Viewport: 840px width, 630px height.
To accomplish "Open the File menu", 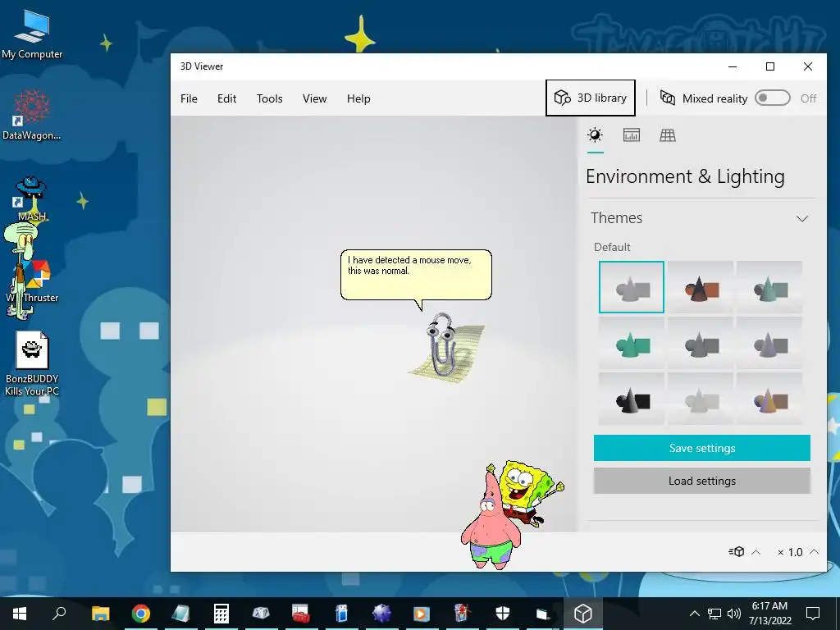I will pyautogui.click(x=189, y=98).
